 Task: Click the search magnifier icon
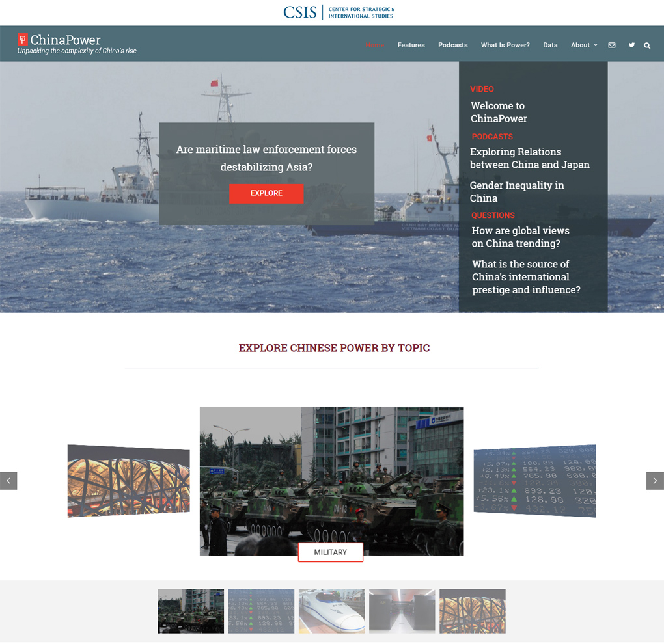tap(647, 46)
